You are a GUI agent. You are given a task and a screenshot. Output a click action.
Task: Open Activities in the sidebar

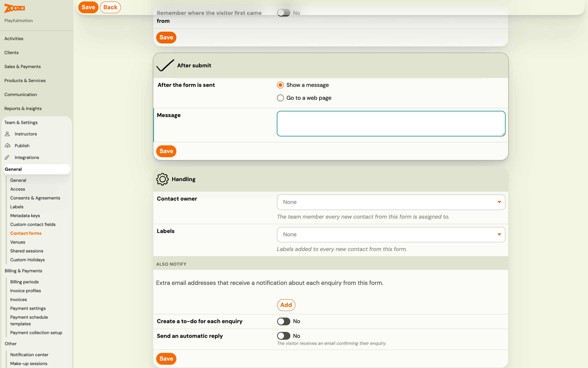point(14,38)
